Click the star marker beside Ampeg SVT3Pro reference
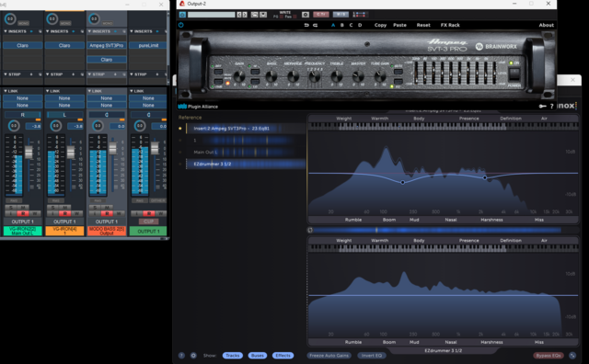The width and height of the screenshot is (589, 364). pos(180,129)
